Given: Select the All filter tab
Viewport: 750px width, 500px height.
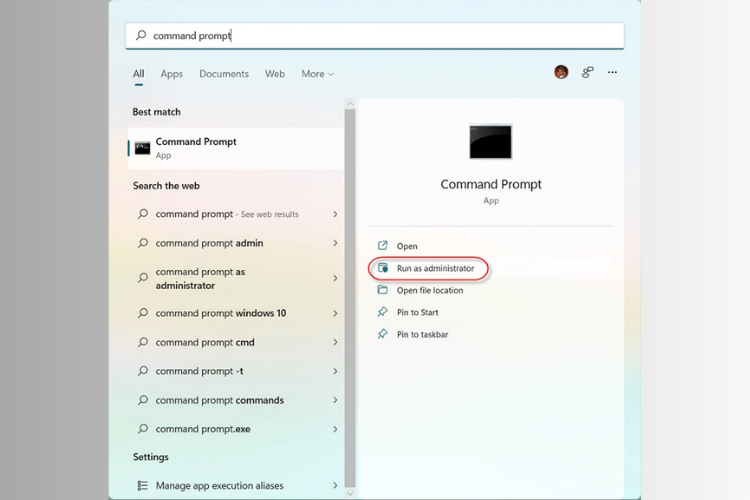Looking at the screenshot, I should tap(139, 74).
